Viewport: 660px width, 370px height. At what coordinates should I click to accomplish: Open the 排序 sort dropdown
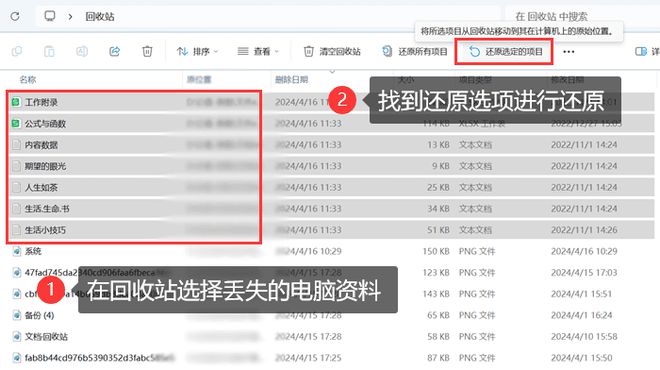pos(197,51)
